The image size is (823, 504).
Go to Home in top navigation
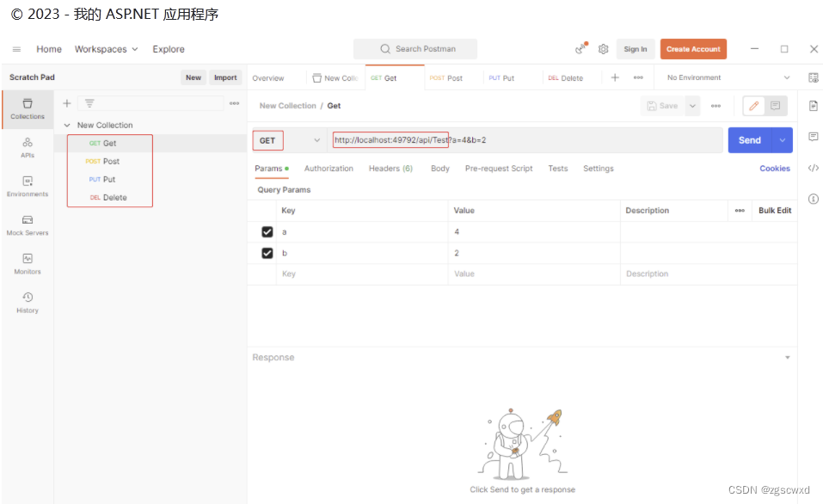(x=49, y=49)
